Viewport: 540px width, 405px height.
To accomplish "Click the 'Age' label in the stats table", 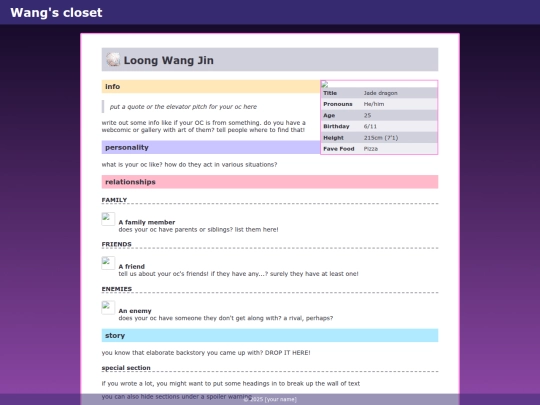I will click(329, 115).
